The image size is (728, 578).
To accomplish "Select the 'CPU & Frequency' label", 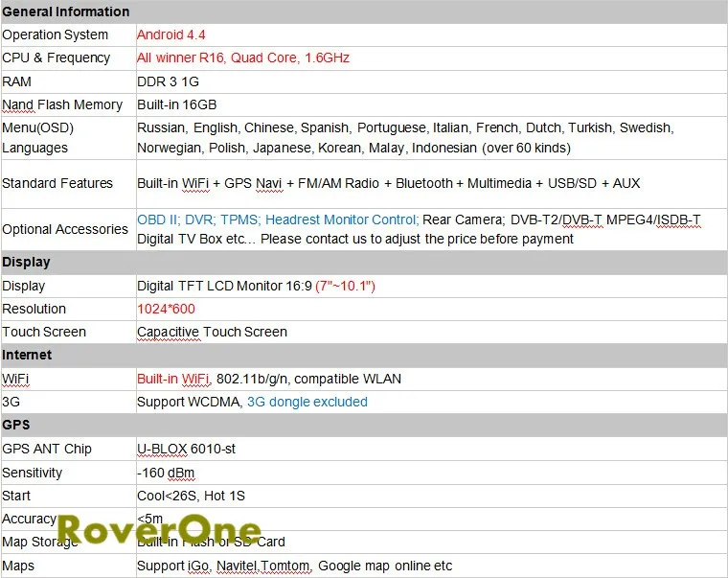I will pos(57,58).
